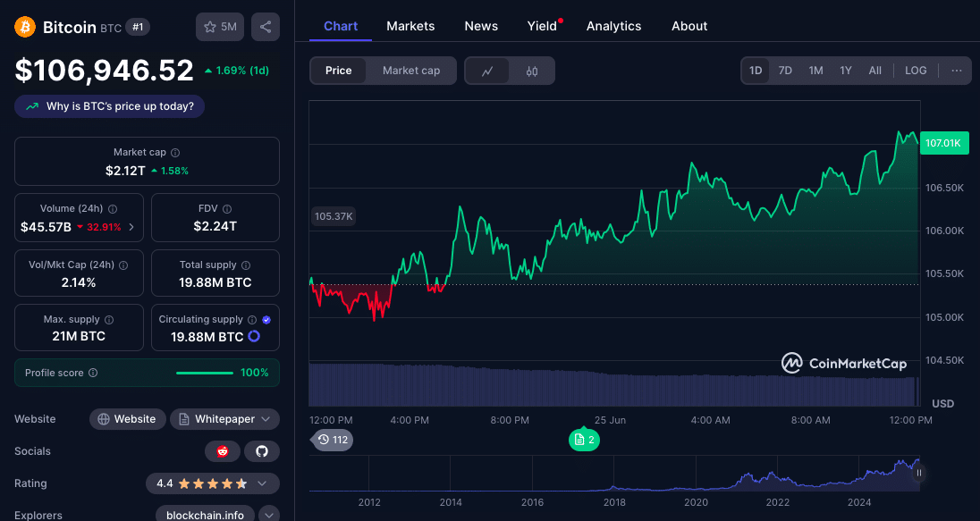Click the history badge labeled 112
This screenshot has height=521, width=980.
333,440
